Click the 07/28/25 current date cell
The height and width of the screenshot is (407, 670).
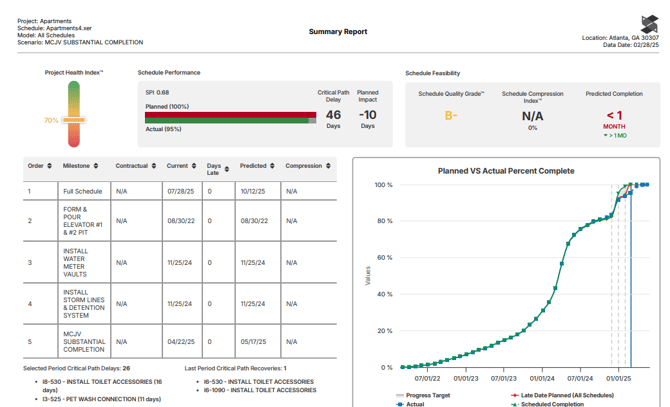point(181,191)
